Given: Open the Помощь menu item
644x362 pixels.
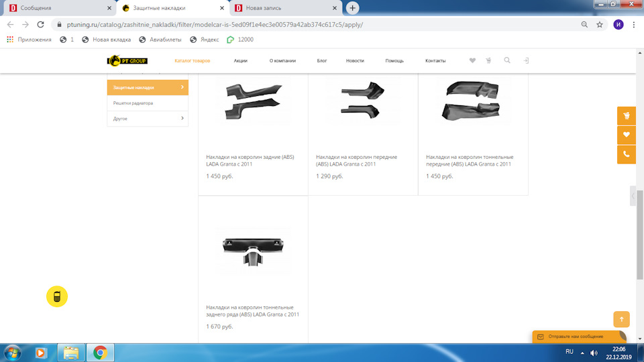Looking at the screenshot, I should [x=394, y=61].
